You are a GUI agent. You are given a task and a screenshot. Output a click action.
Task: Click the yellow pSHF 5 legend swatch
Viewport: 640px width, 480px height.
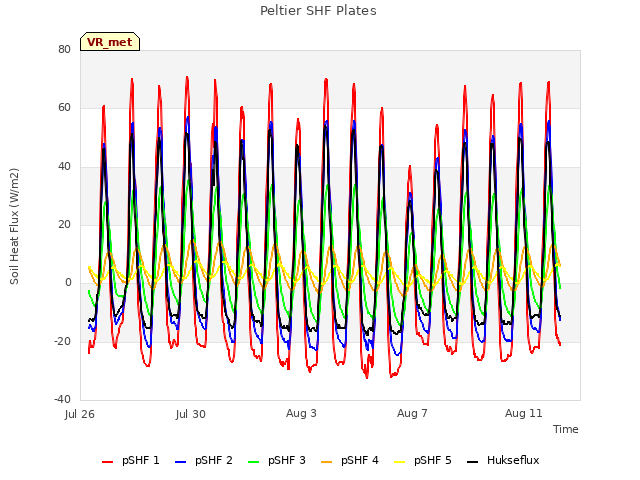(400, 462)
